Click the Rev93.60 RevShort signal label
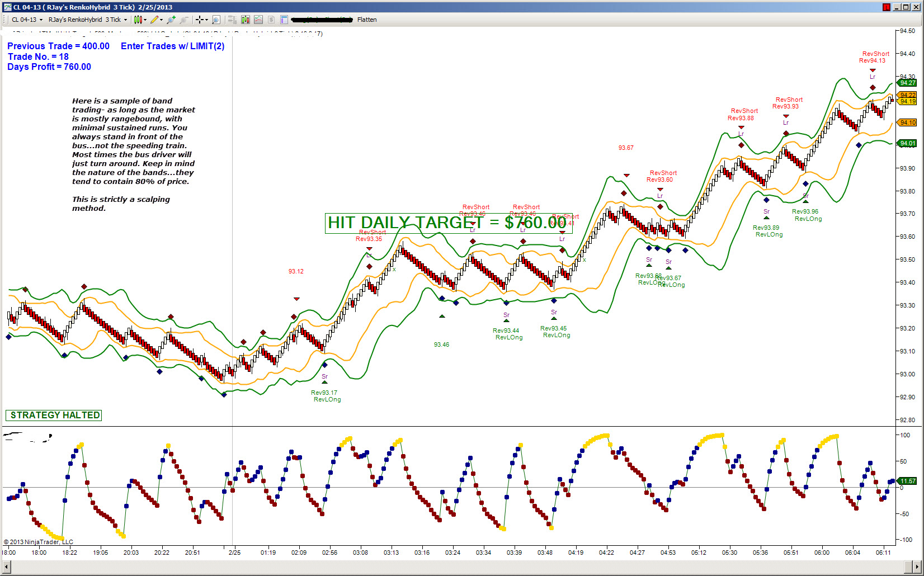This screenshot has height=576, width=924. pos(662,176)
